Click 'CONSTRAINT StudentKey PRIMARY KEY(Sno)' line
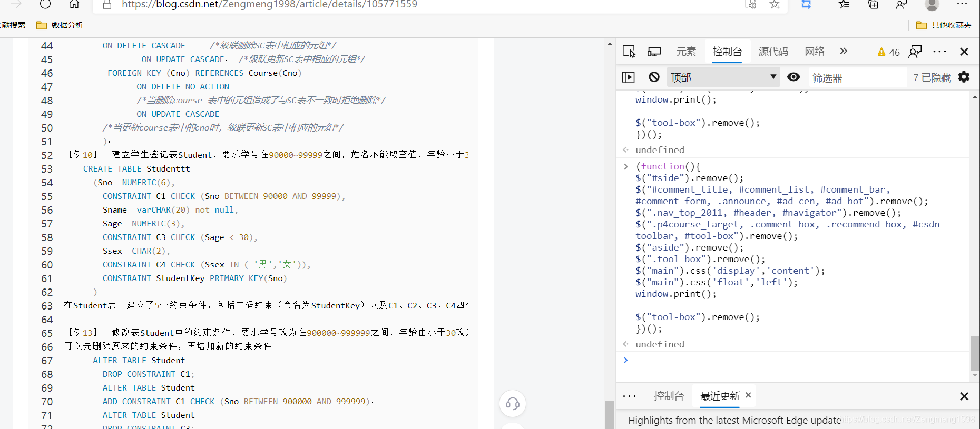Viewport: 980px width, 429px height. point(194,278)
